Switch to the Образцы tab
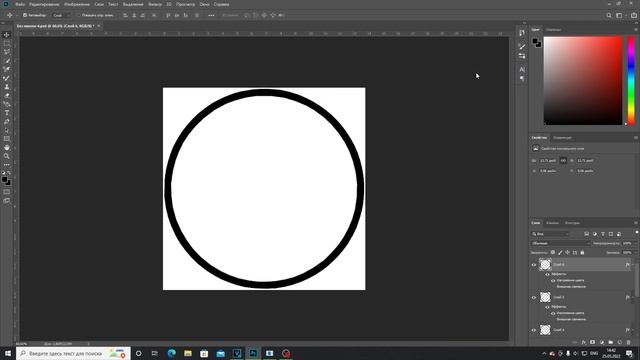The image size is (640, 360). coord(553,29)
